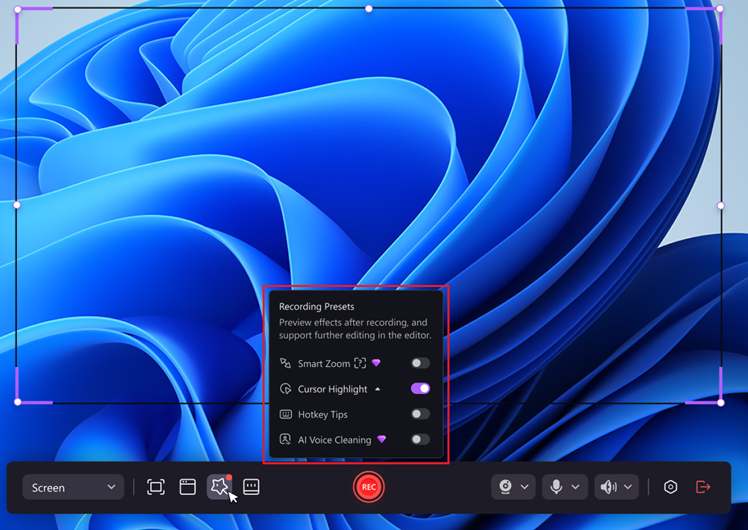Click the Recording Presets star icon
The image size is (748, 530).
[x=219, y=487]
